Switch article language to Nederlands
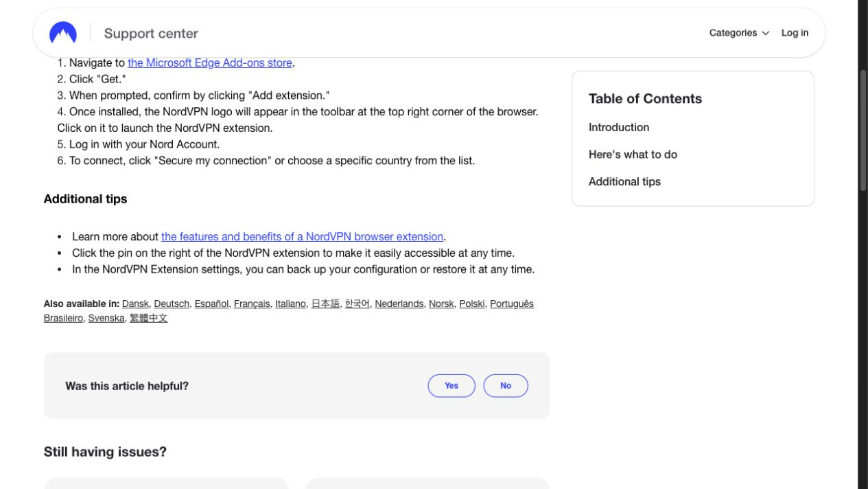This screenshot has height=489, width=868. click(399, 304)
